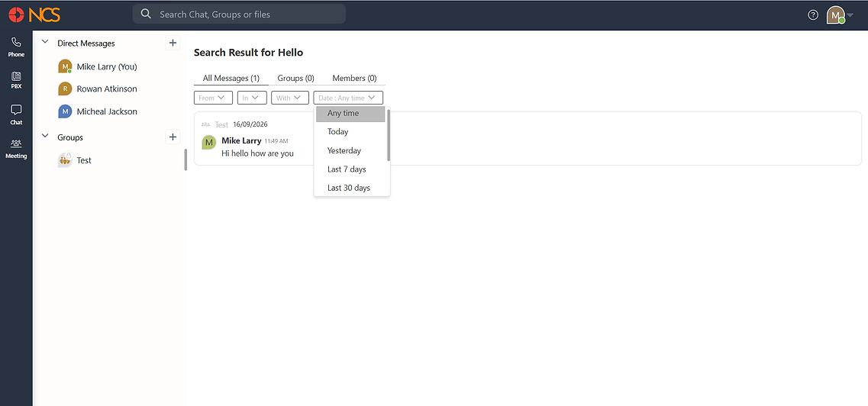This screenshot has height=406, width=868.
Task: Collapse the Groups section
Action: 45,137
